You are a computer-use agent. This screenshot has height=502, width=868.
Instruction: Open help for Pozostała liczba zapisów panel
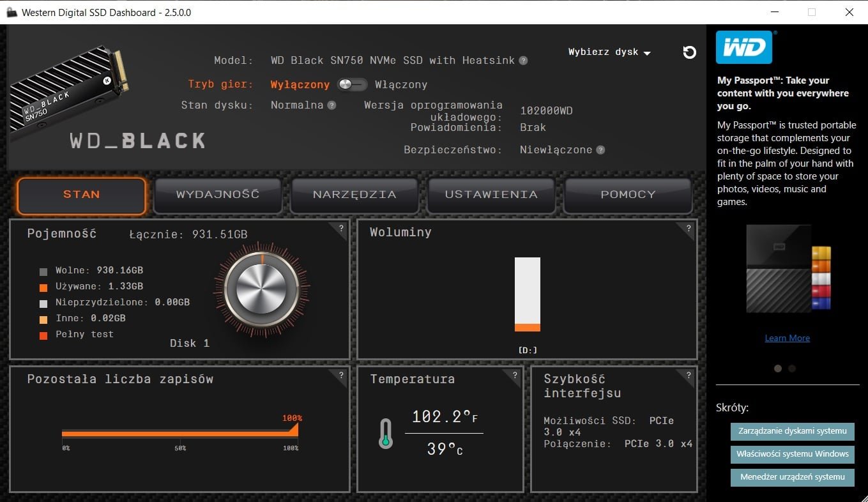341,375
